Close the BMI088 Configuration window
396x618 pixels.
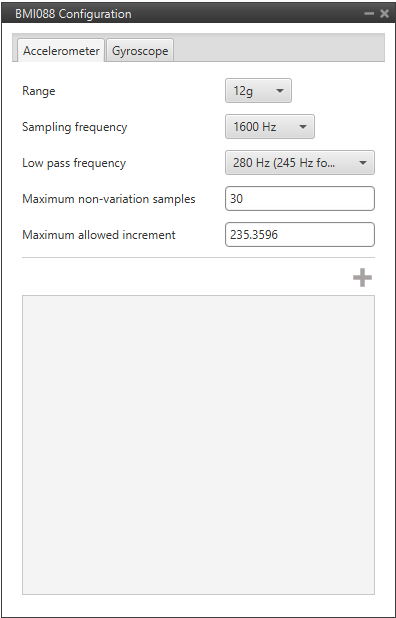(385, 14)
